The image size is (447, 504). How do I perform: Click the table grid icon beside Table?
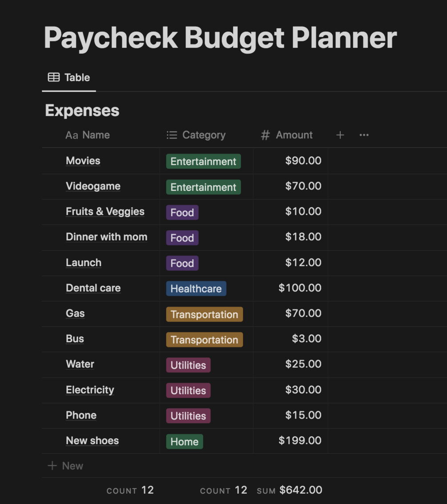(54, 77)
